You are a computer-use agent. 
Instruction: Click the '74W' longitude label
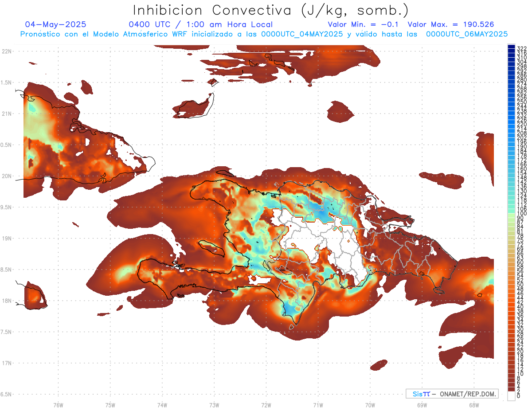pyautogui.click(x=162, y=405)
